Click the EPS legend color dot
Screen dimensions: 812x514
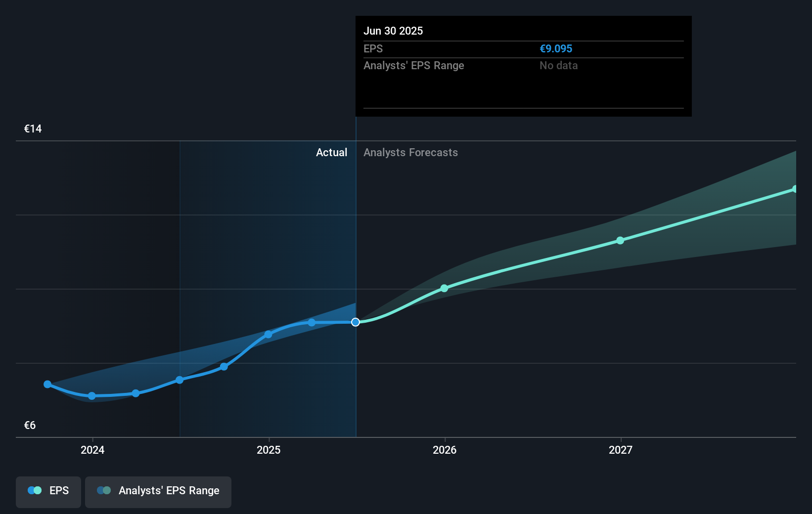coord(34,490)
